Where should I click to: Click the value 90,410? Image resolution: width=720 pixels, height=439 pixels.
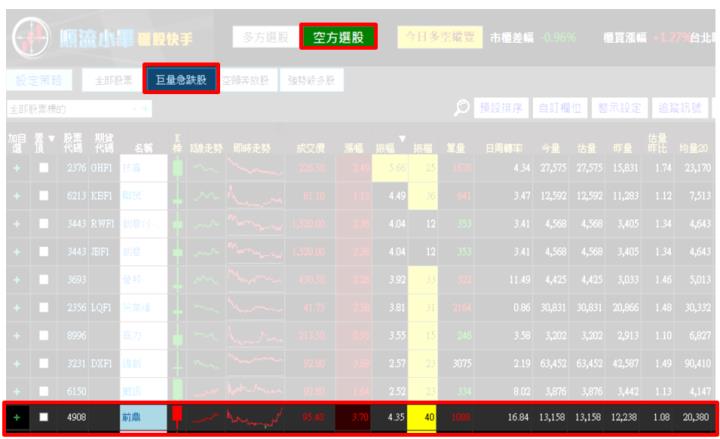click(698, 364)
